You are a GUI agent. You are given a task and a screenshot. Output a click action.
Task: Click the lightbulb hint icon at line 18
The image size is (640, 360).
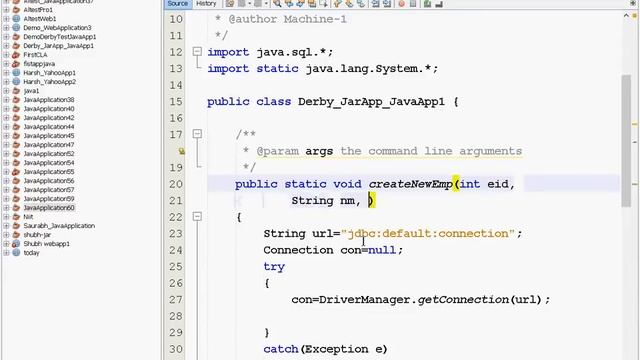click(181, 151)
